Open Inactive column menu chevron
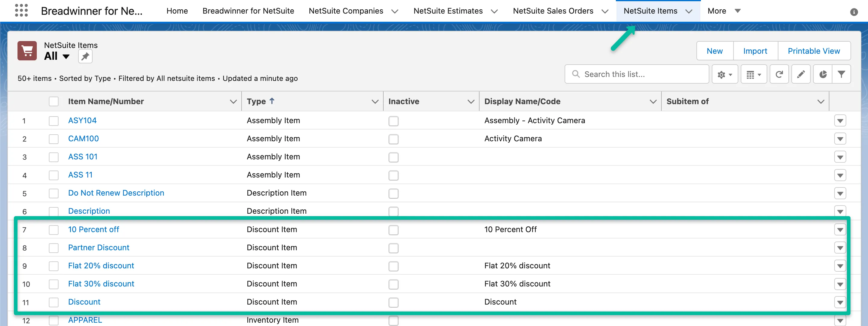Viewport: 868px width, 326px height. pyautogui.click(x=471, y=101)
